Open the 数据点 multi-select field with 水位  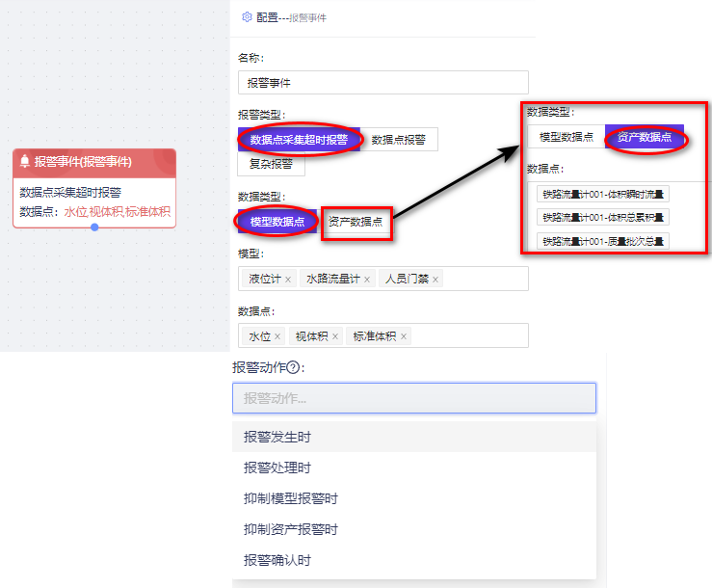tap(383, 335)
